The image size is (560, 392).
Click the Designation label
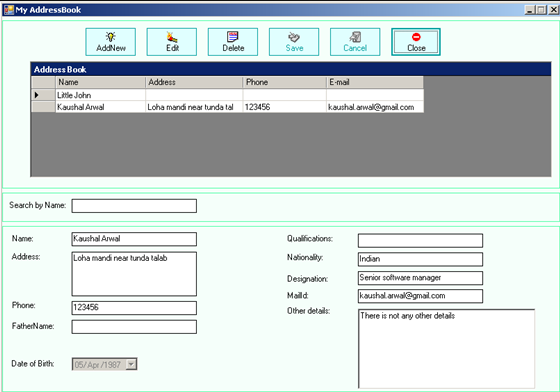click(308, 279)
